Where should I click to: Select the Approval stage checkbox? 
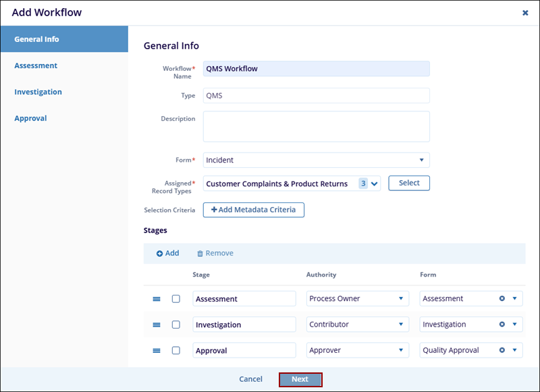point(176,351)
